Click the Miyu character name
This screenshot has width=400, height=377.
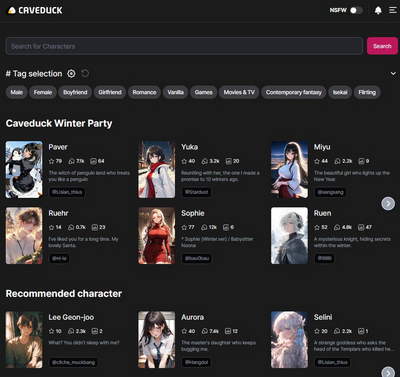click(x=322, y=147)
